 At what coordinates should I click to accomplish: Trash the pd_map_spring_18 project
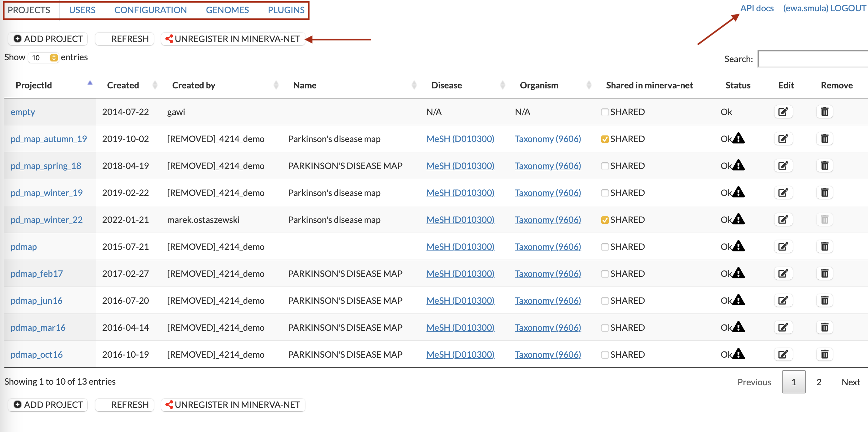(x=824, y=166)
